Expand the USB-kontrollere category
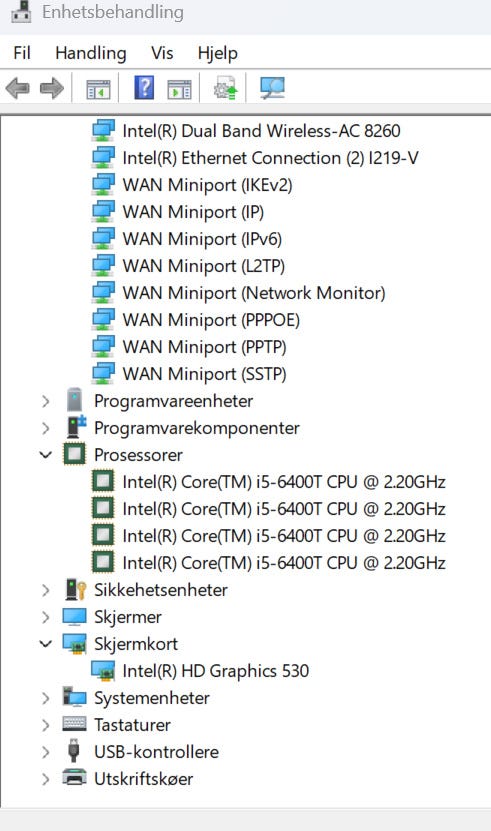This screenshot has height=831, width=491. tap(46, 752)
